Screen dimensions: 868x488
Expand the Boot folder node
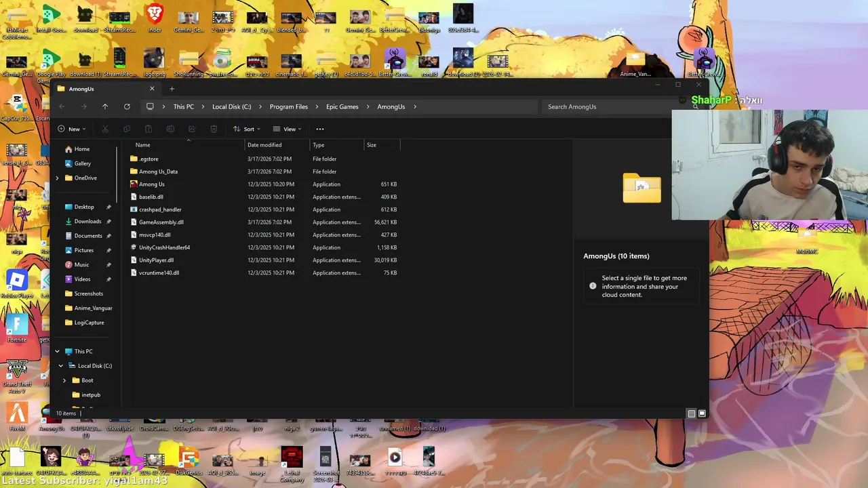pyautogui.click(x=64, y=380)
